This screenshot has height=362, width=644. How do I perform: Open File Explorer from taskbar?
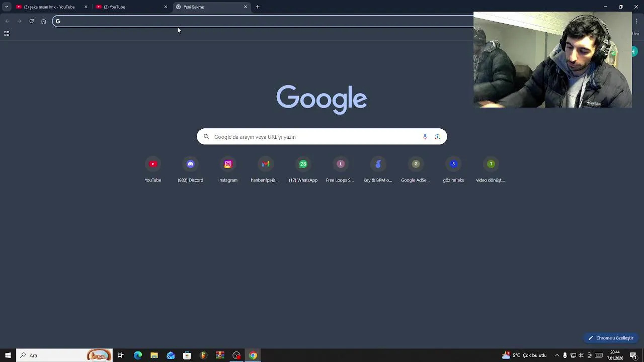pyautogui.click(x=154, y=355)
